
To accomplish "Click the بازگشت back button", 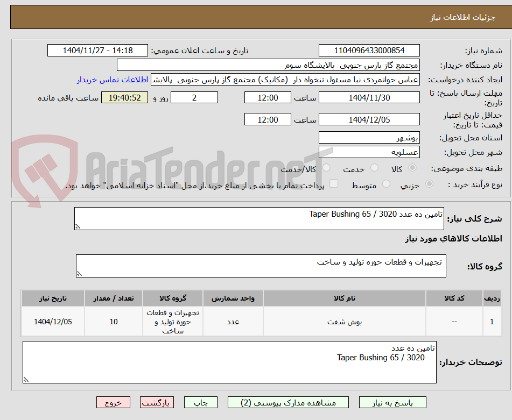I will [x=157, y=402].
